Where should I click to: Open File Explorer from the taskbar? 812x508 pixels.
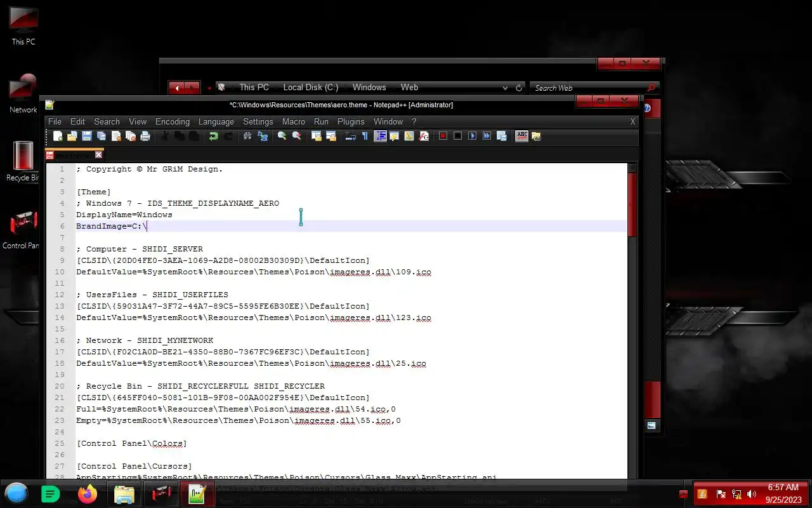point(124,493)
